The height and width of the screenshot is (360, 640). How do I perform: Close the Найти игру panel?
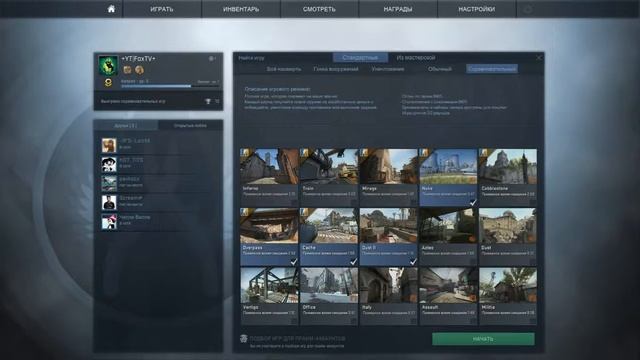click(x=539, y=58)
